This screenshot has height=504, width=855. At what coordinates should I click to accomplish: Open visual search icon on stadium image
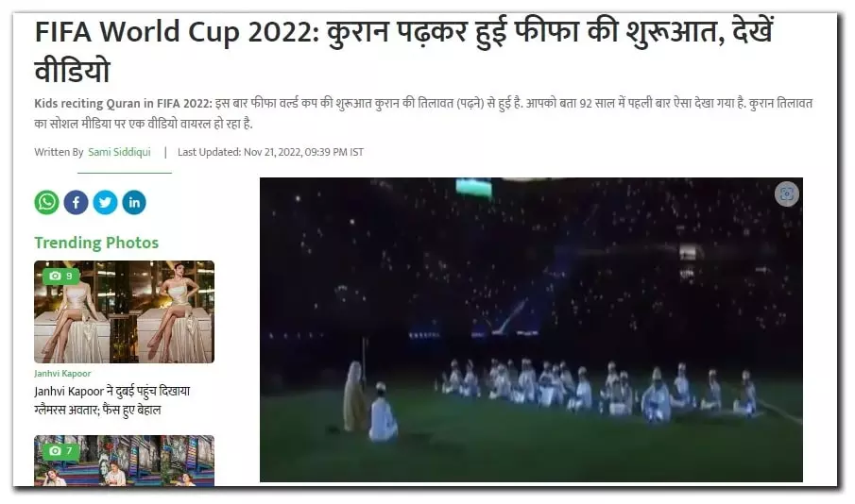click(786, 193)
